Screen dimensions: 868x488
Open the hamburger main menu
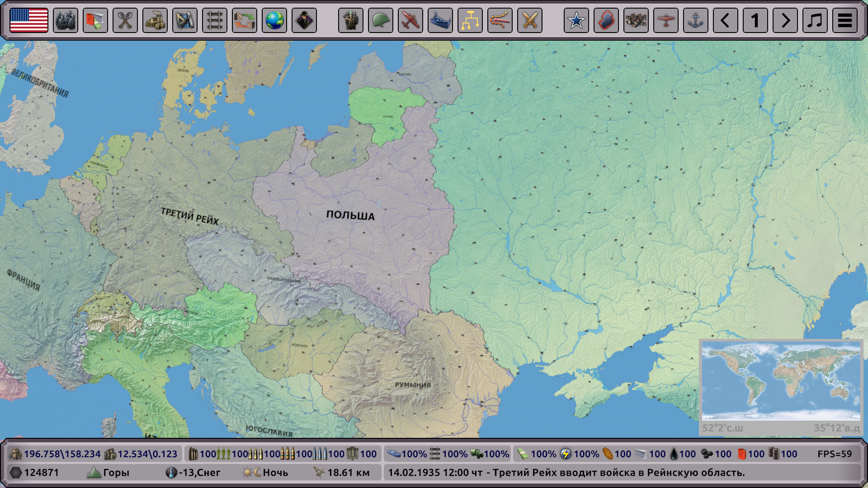(x=844, y=20)
